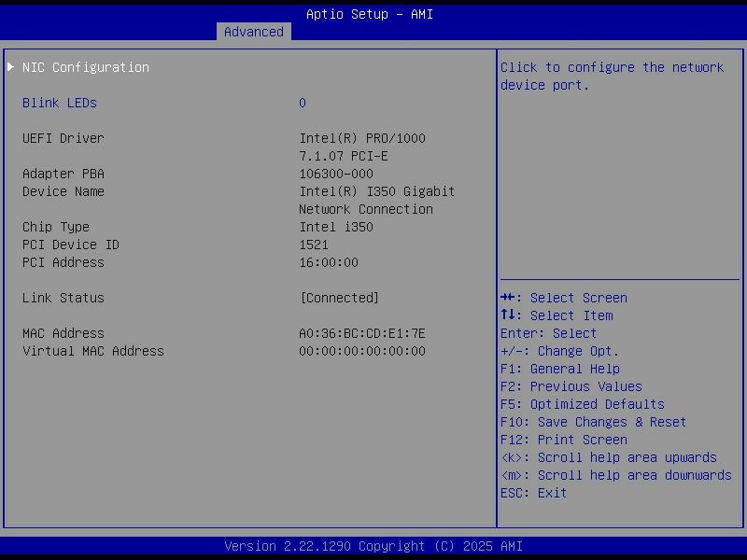This screenshot has height=560, width=747.
Task: Click the Intel(R) I350 Gigabit text
Action: [x=377, y=191]
